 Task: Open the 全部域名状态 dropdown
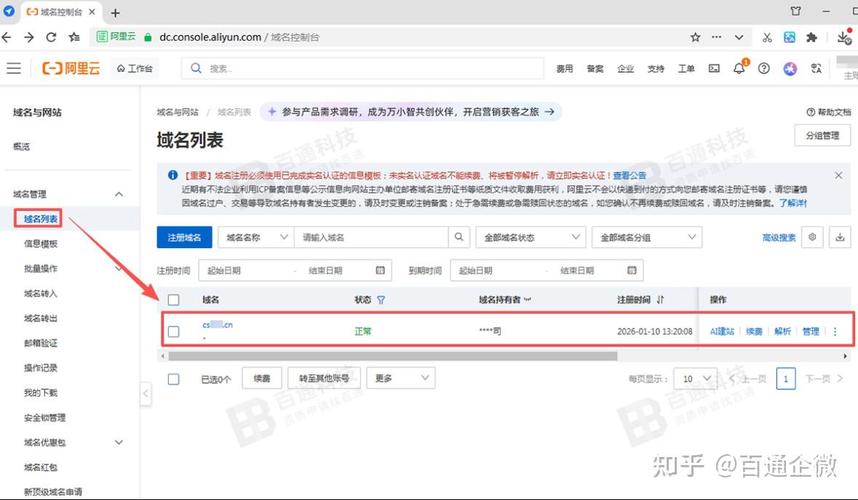coord(531,237)
